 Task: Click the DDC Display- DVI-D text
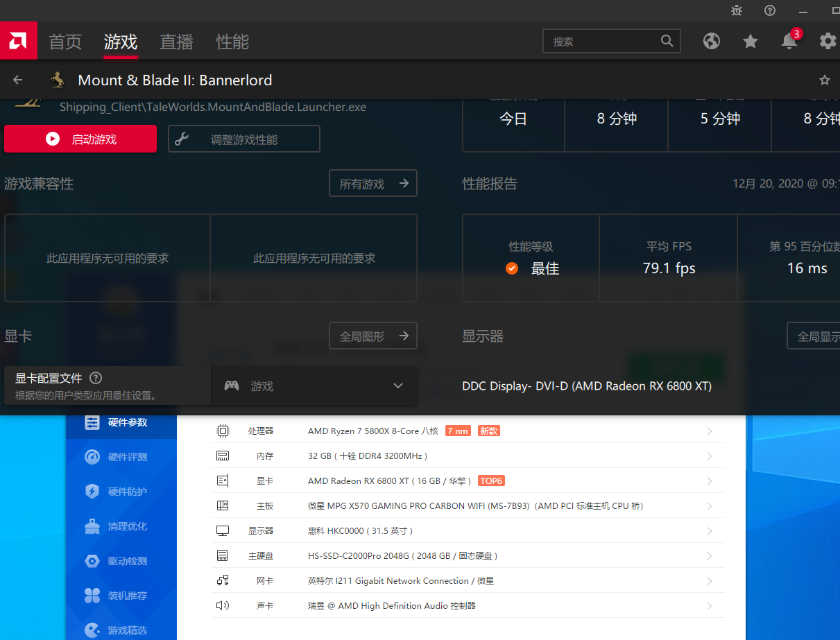click(587, 386)
